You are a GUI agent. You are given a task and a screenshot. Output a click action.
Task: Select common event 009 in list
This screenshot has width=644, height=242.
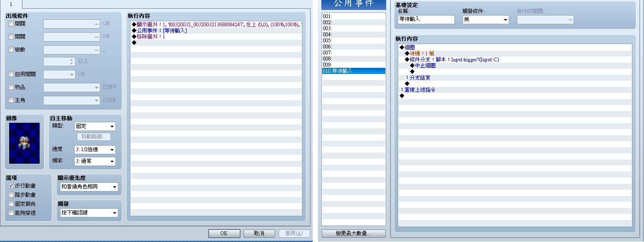point(354,65)
